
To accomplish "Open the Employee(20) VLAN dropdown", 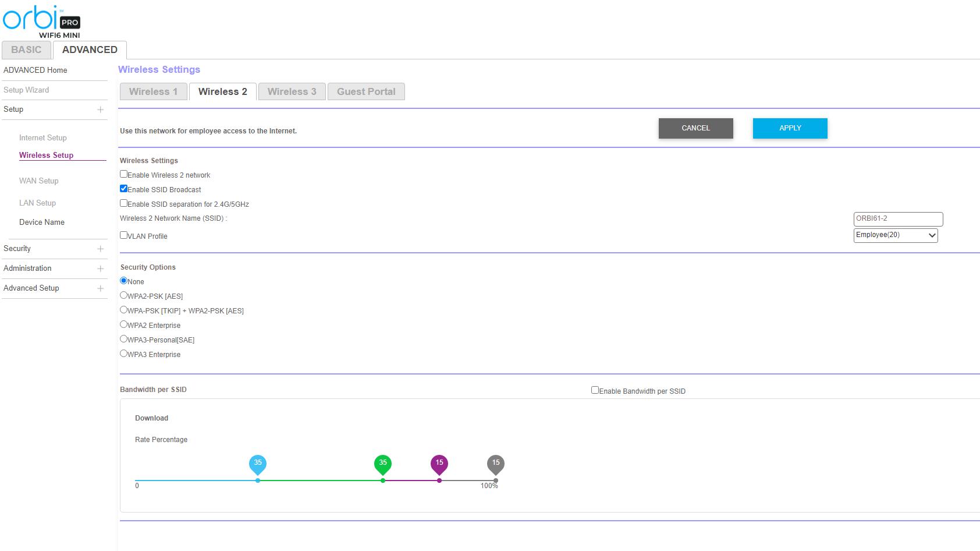I will coord(895,235).
